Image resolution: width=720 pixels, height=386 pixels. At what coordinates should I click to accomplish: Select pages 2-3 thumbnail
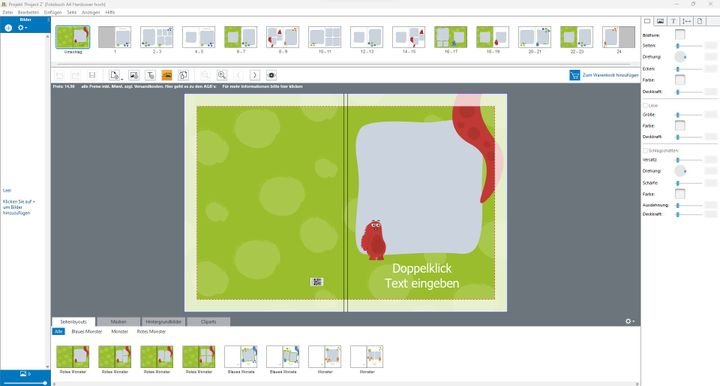pyautogui.click(x=157, y=37)
